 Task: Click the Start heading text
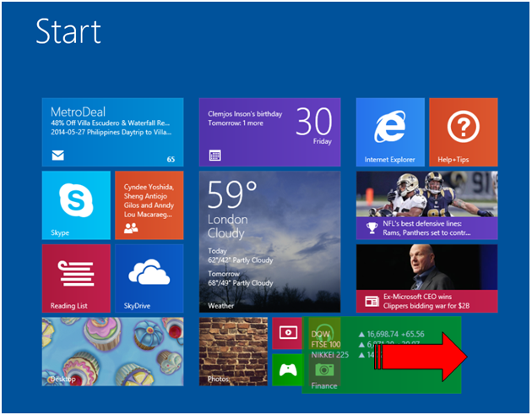[x=68, y=31]
